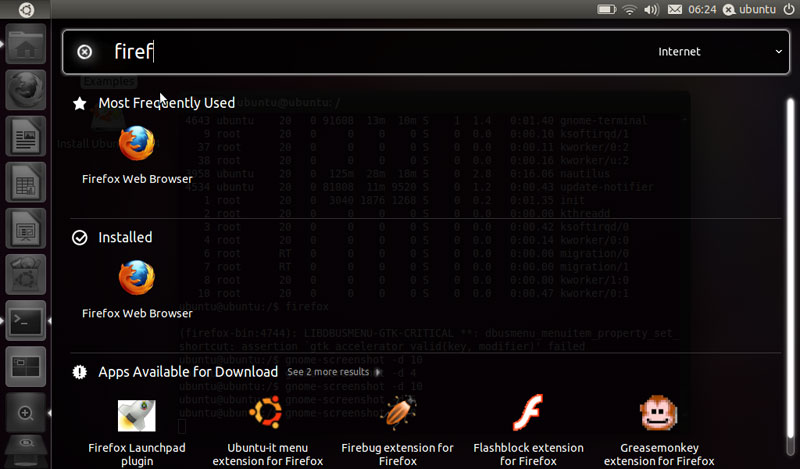Image resolution: width=800 pixels, height=469 pixels.
Task: Click the Ubuntu logo dash button
Action: [25, 9]
